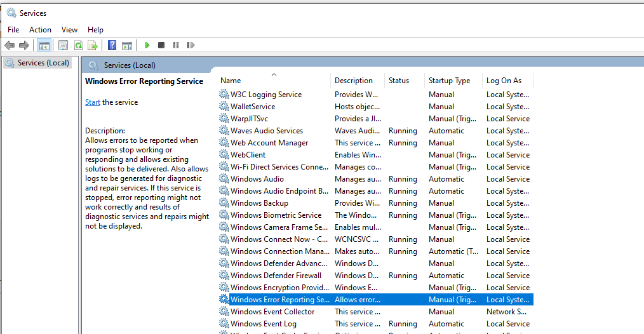Open the Help menu
Screen dimensions: 644x334
tap(95, 30)
